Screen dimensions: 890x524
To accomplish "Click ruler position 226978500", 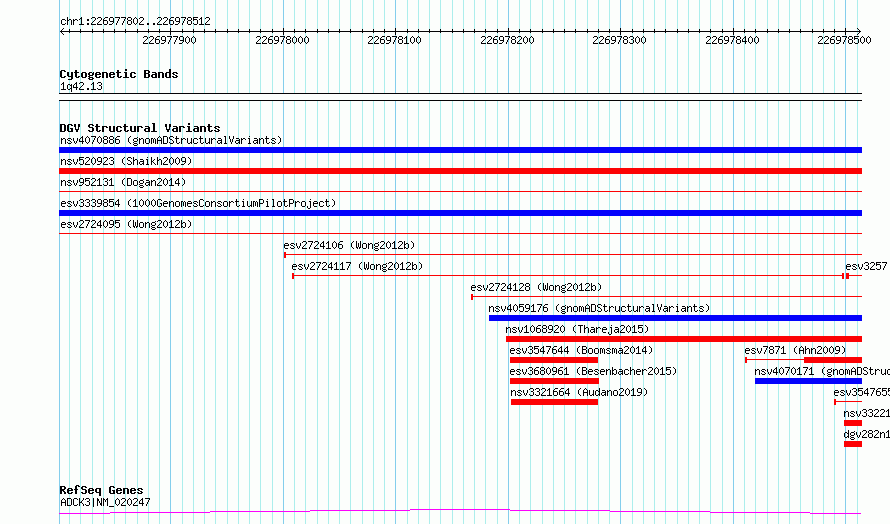I will [x=844, y=40].
